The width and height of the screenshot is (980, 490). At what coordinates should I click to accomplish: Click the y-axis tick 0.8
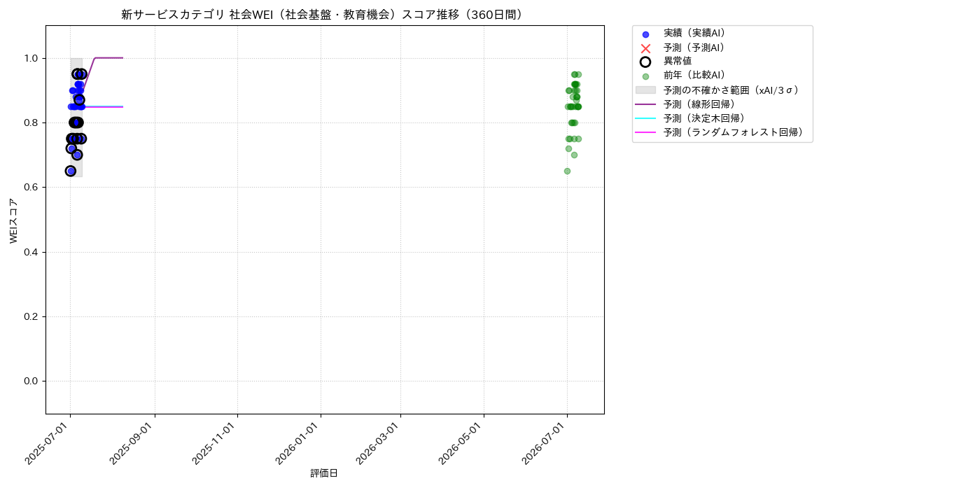pyautogui.click(x=32, y=122)
